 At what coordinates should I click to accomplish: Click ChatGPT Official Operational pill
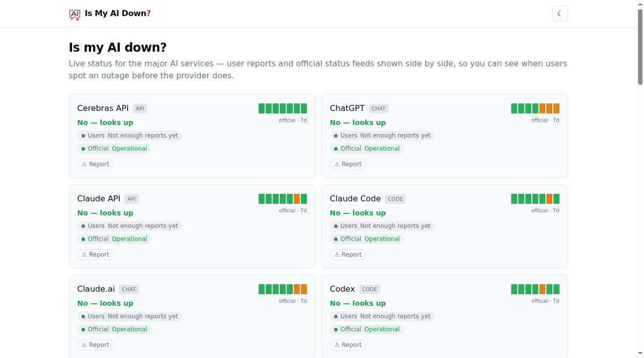tap(367, 148)
